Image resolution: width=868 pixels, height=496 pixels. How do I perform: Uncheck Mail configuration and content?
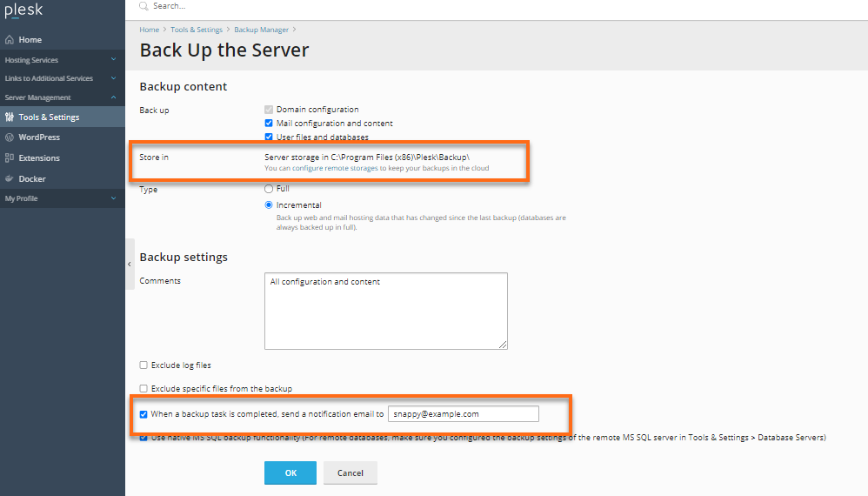tap(269, 123)
